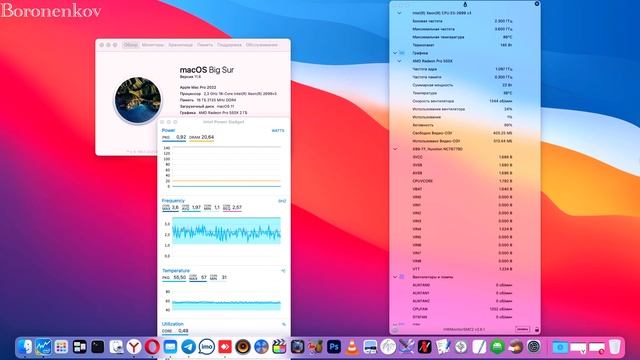This screenshot has width=640, height=360.
Task: Select the Поддержка tab
Action: click(229, 45)
